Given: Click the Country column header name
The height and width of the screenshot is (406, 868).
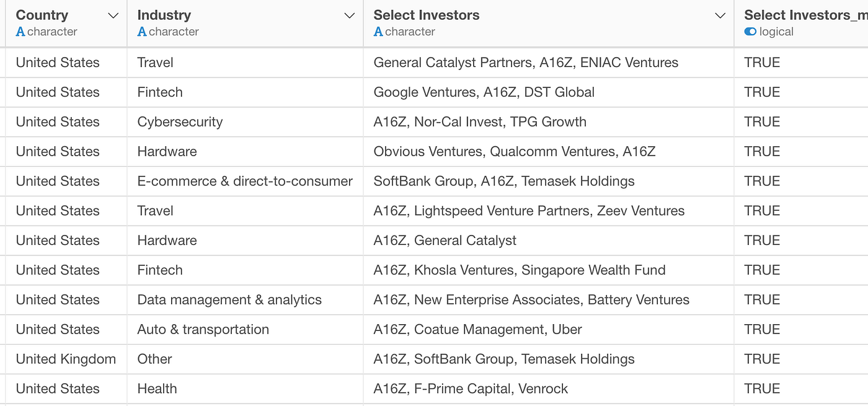Looking at the screenshot, I should coord(42,15).
